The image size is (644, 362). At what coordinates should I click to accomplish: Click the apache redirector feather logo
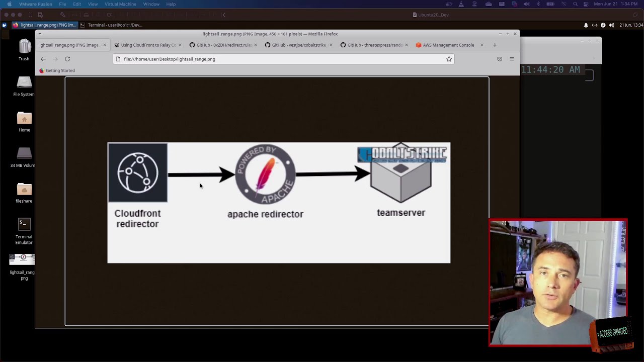pos(265,174)
